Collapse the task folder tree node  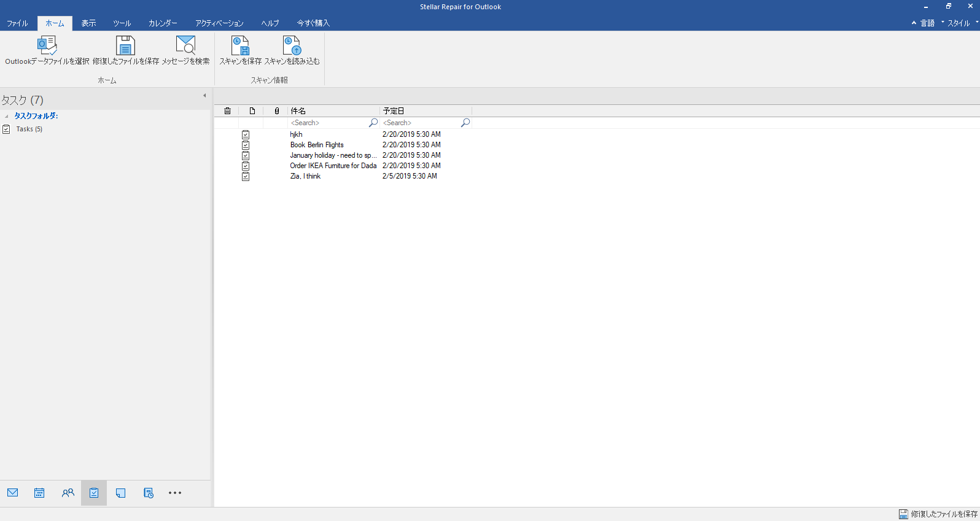(7, 116)
